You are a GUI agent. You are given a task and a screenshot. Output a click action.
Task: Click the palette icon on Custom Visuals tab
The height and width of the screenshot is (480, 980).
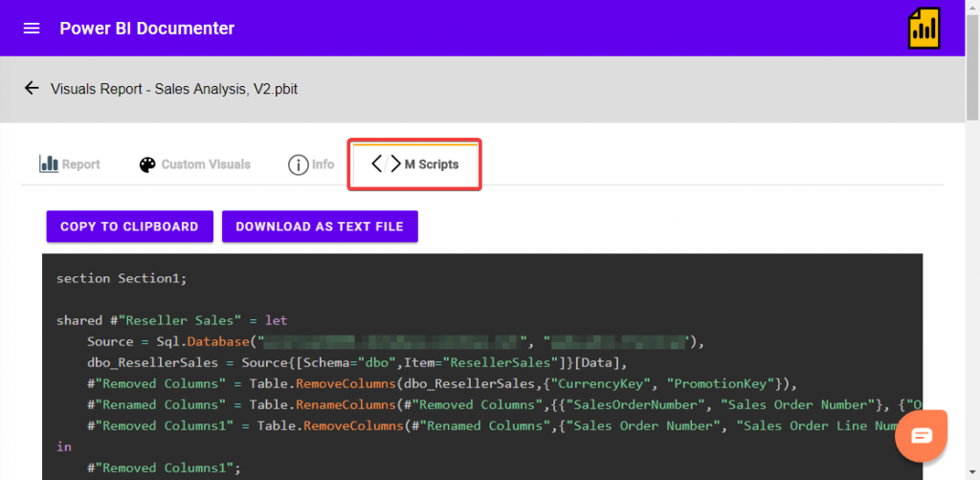click(147, 164)
